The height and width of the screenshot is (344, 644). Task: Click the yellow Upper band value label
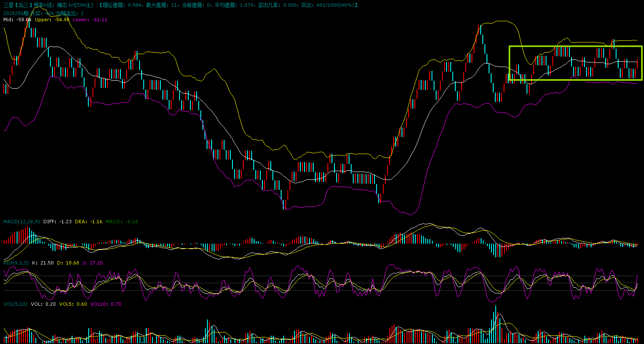tap(52, 20)
